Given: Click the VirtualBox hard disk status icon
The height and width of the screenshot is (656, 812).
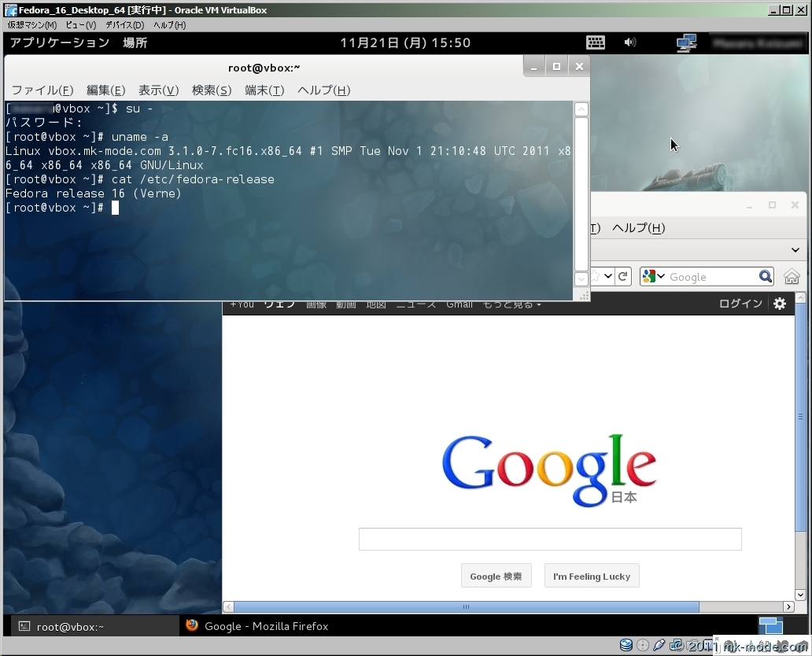Looking at the screenshot, I should 626,646.
